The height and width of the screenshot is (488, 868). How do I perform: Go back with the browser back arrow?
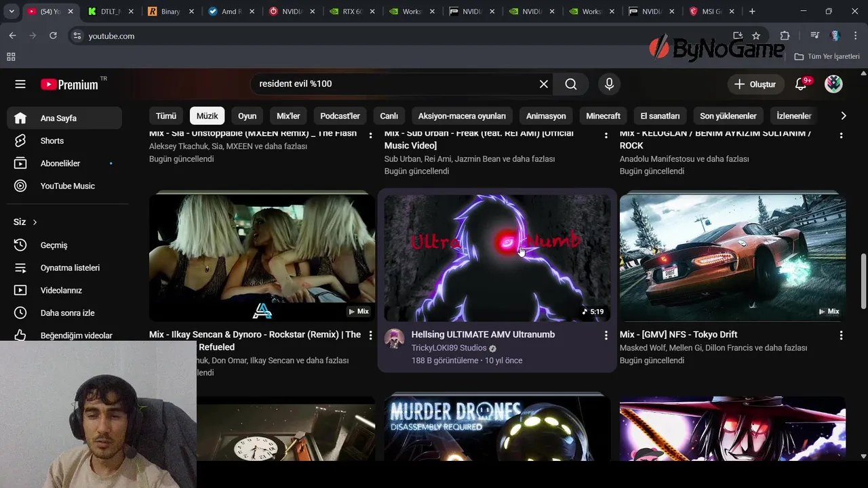(12, 36)
